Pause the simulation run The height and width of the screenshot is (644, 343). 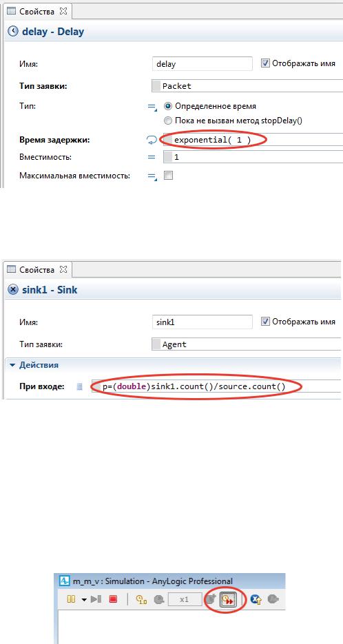71,599
